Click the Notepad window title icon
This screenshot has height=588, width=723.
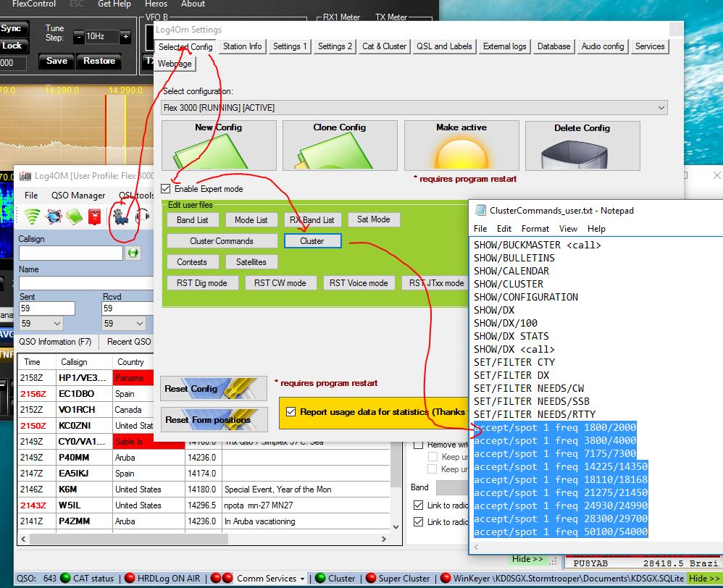(x=480, y=210)
